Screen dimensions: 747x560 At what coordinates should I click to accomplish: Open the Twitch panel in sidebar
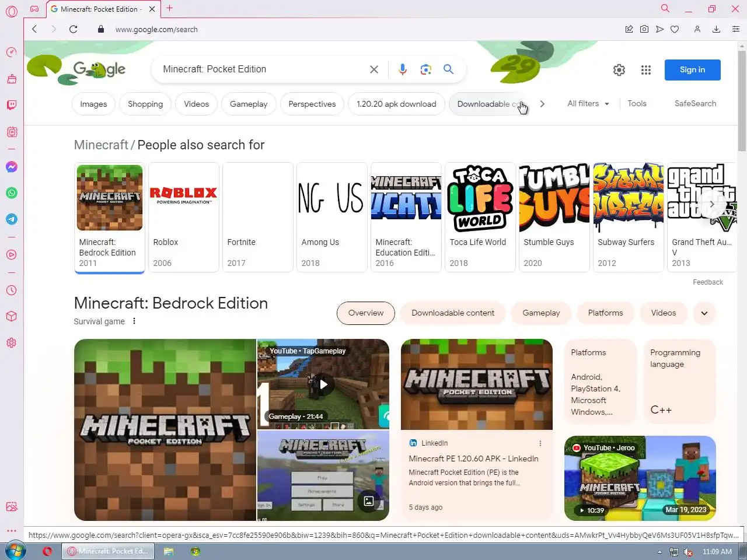pos(12,105)
